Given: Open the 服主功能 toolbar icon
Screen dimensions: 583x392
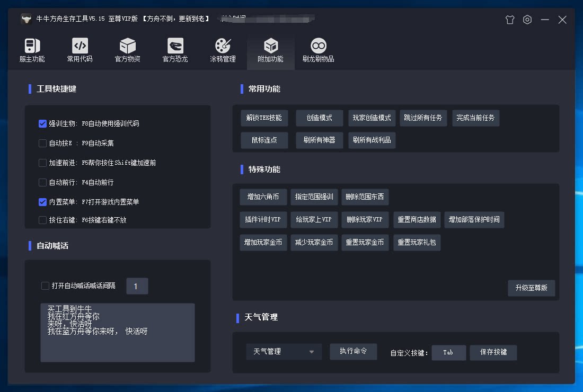Looking at the screenshot, I should (x=31, y=50).
